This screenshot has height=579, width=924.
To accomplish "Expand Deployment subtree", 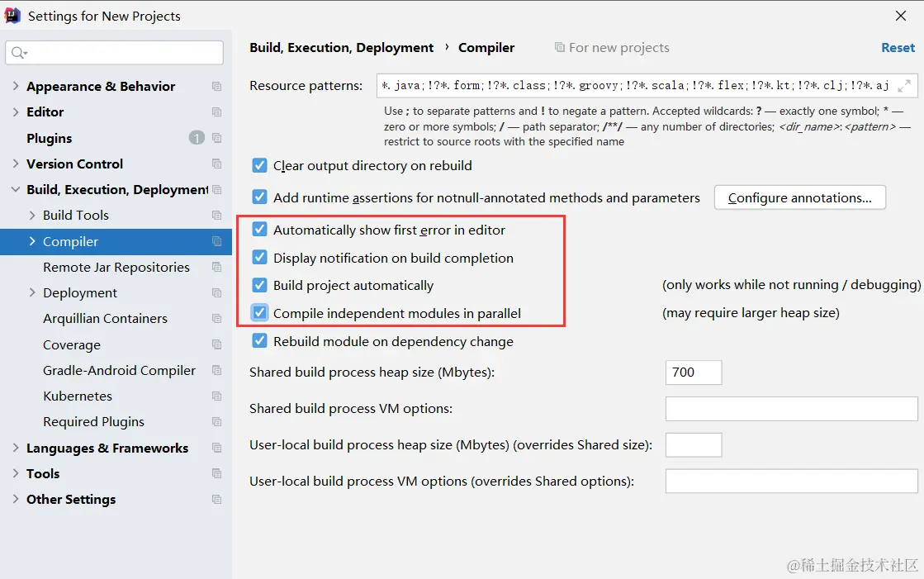I will (x=32, y=292).
